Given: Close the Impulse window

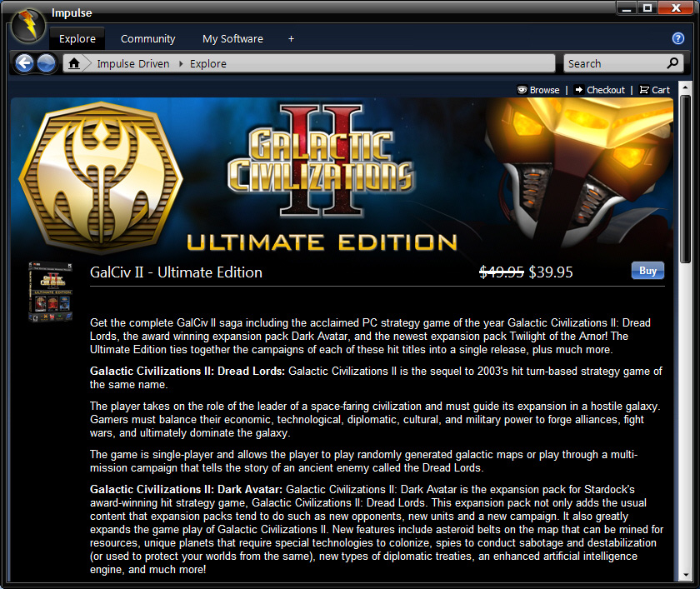Looking at the screenshot, I should (x=676, y=8).
